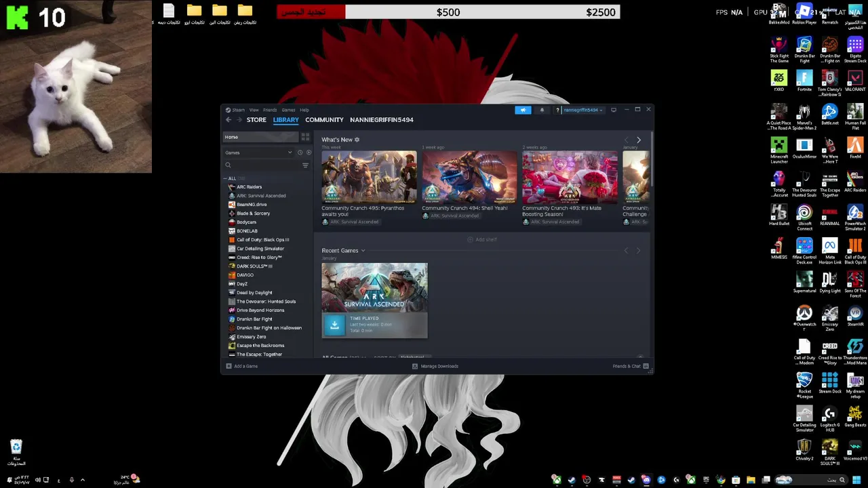Select DARK SOULS III in the game list

pyautogui.click(x=254, y=266)
